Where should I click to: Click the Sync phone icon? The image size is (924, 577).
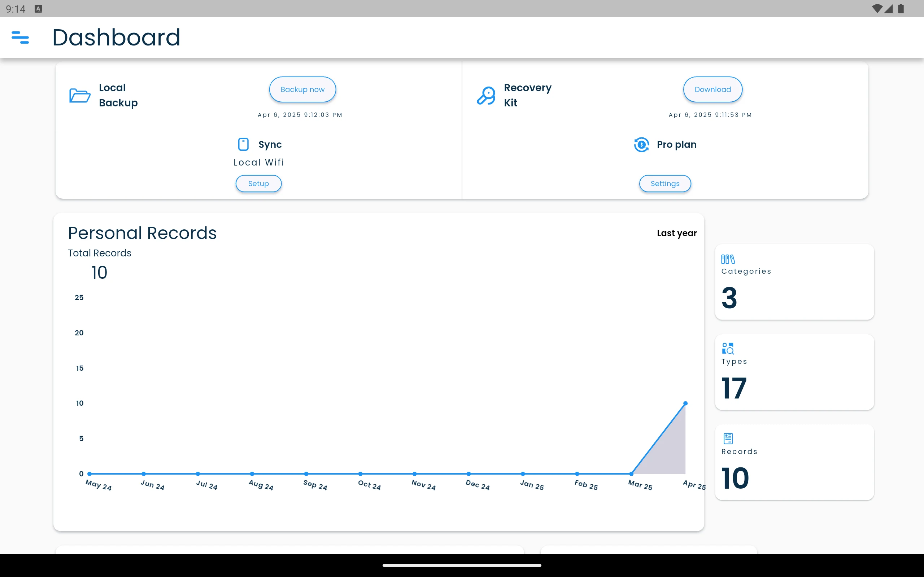[243, 144]
